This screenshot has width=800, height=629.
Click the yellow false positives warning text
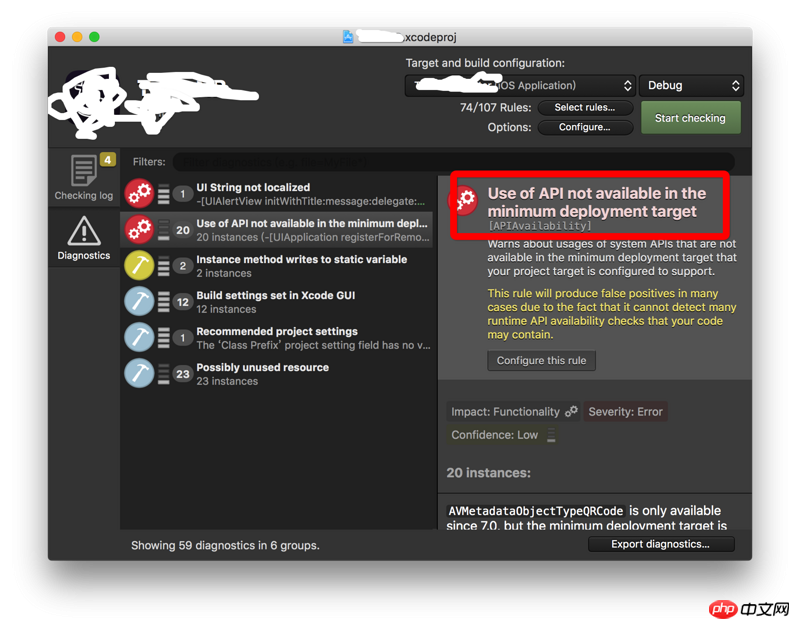(x=611, y=314)
